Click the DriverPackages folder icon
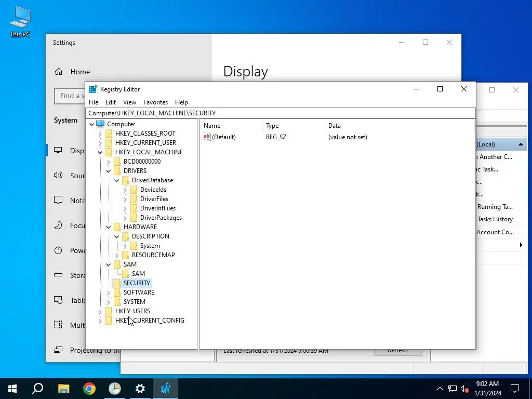 [x=134, y=218]
